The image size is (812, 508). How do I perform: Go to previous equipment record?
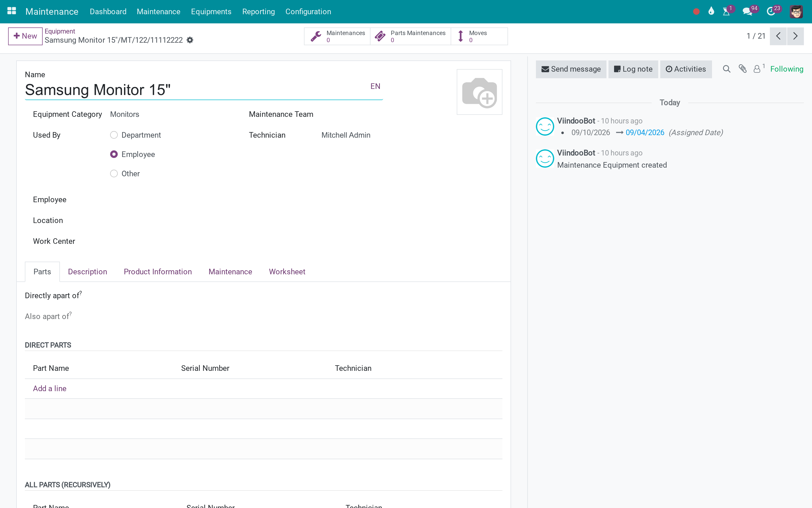(x=778, y=36)
